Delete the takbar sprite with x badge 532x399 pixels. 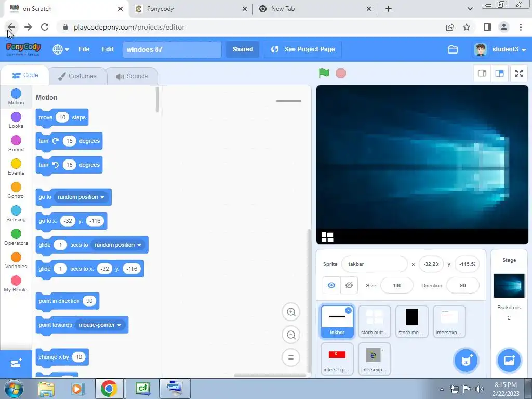coord(349,311)
